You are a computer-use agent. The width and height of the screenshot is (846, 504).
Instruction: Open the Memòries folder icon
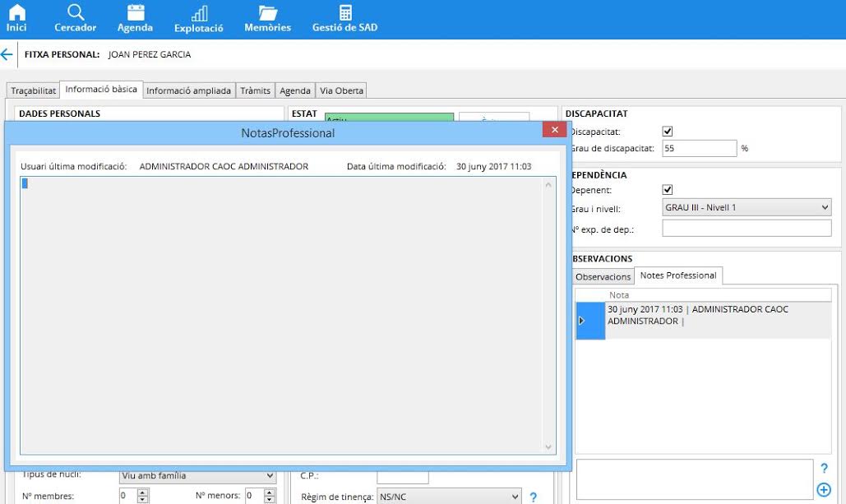point(267,18)
